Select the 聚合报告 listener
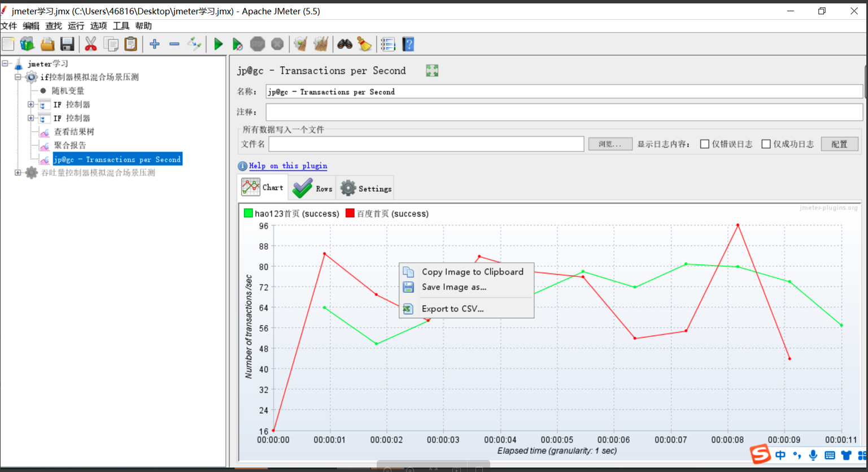The image size is (868, 472). point(70,145)
